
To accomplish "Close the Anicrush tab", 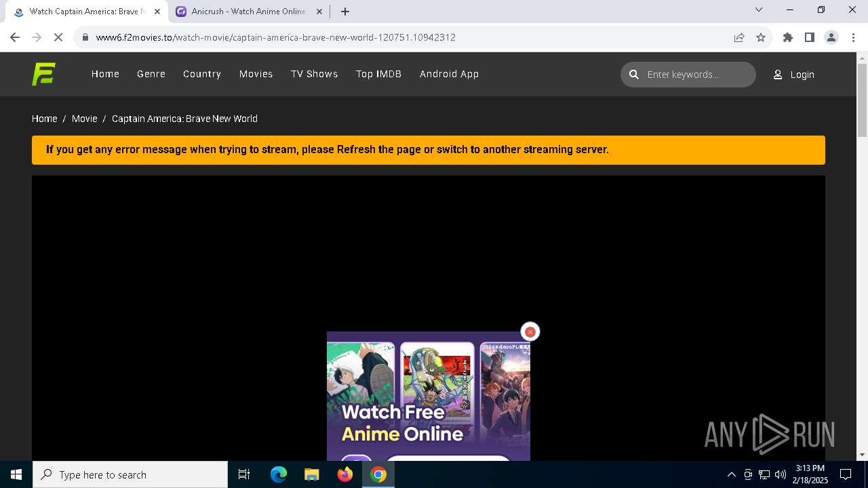I will point(319,12).
